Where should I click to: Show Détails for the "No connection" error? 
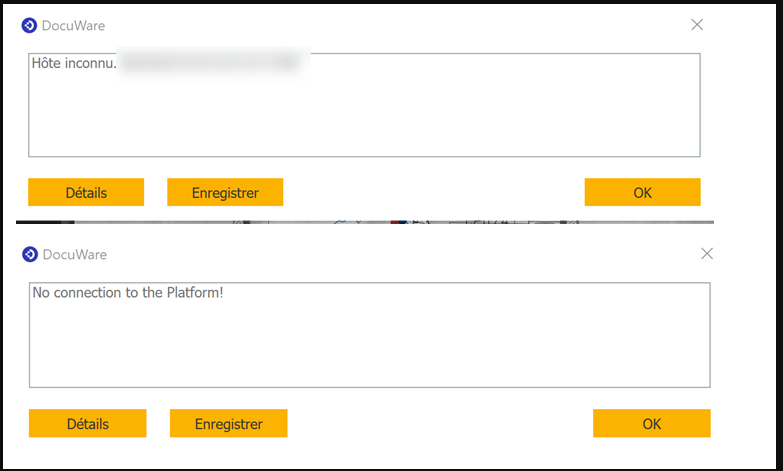88,423
